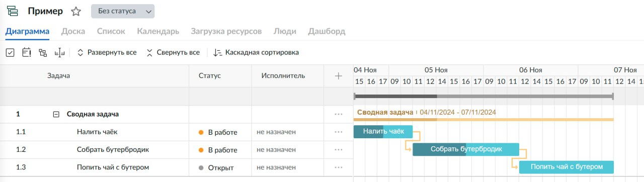The height and width of the screenshot is (182, 644).
Task: Click row number 1.3
Action: [x=21, y=167]
